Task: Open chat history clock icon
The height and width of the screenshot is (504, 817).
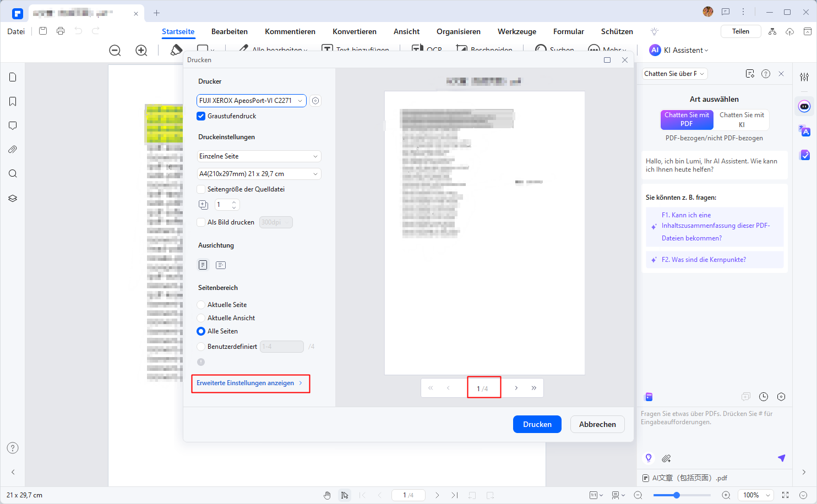Action: point(764,397)
